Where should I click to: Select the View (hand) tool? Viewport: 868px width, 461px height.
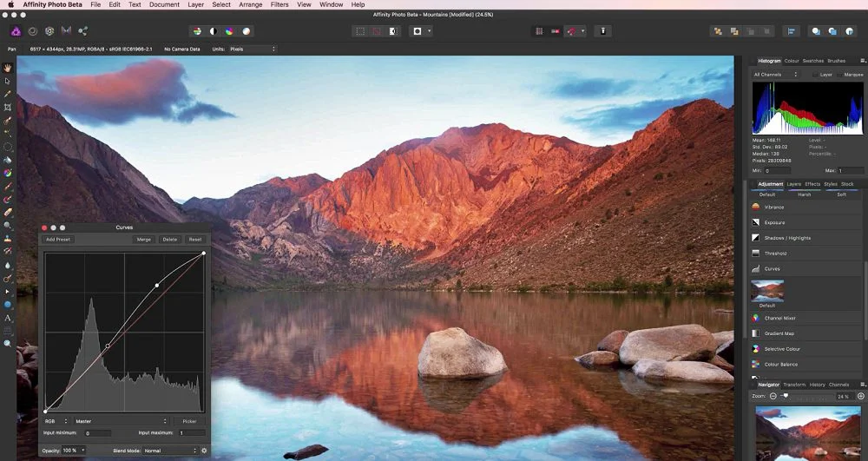tap(8, 68)
